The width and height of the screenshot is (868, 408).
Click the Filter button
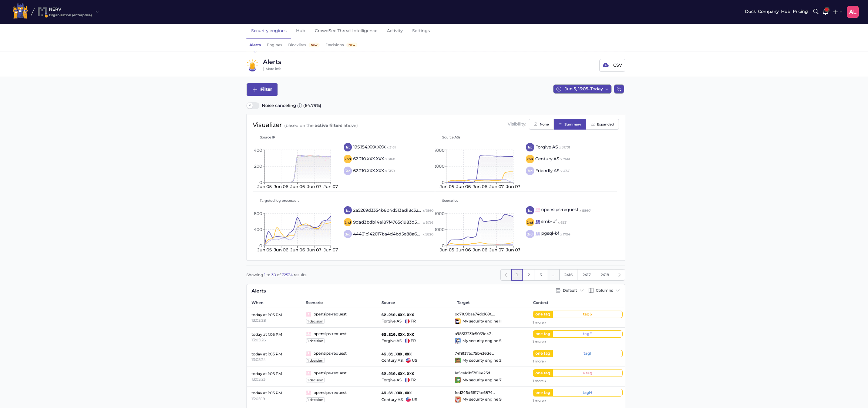pos(262,90)
